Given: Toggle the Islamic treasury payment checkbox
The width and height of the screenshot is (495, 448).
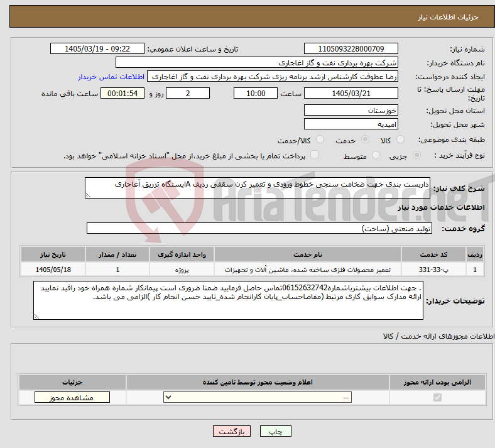Looking at the screenshot, I should (315, 155).
